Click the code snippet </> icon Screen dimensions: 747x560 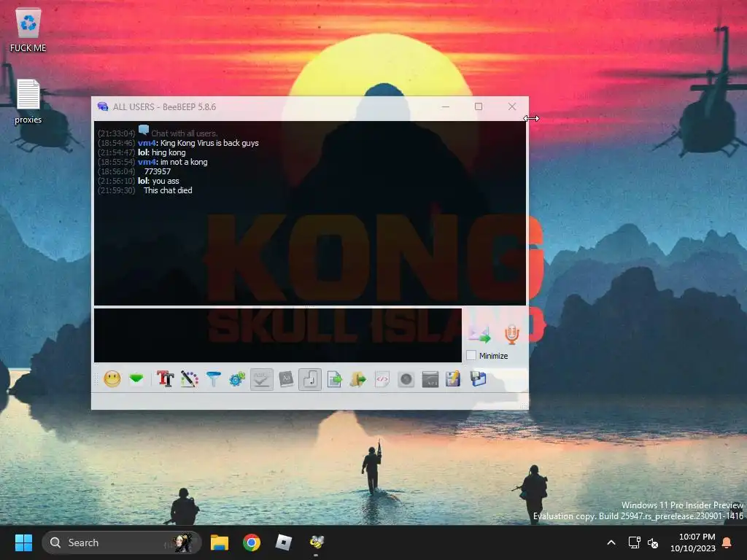(x=382, y=379)
